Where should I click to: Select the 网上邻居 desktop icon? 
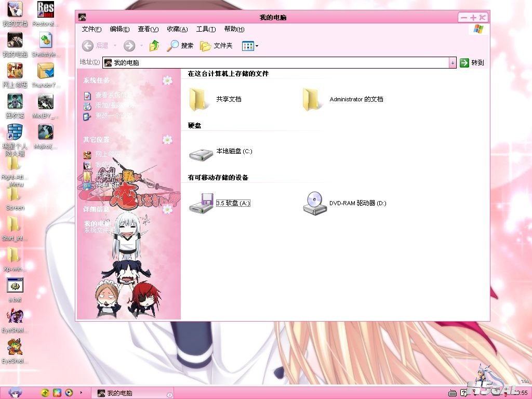15,75
